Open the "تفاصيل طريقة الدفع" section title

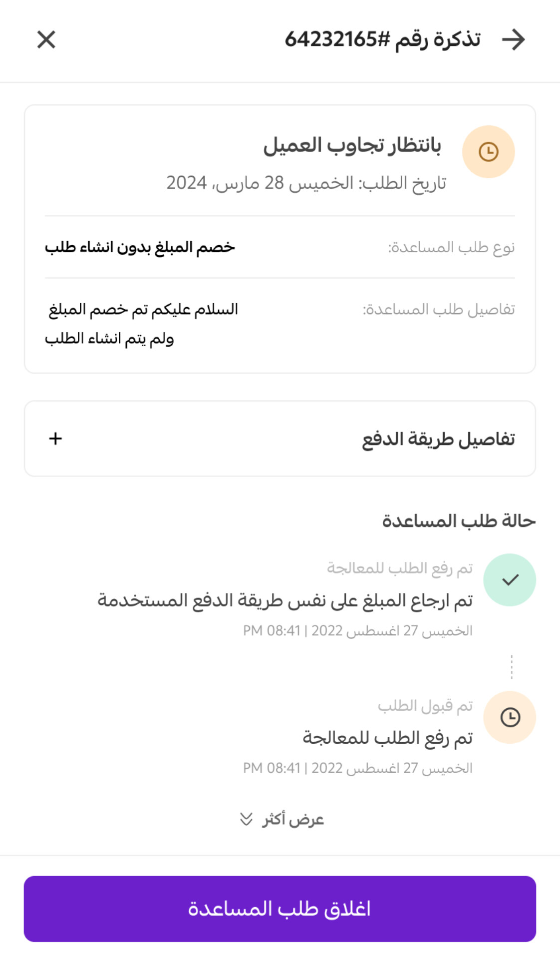point(438,439)
